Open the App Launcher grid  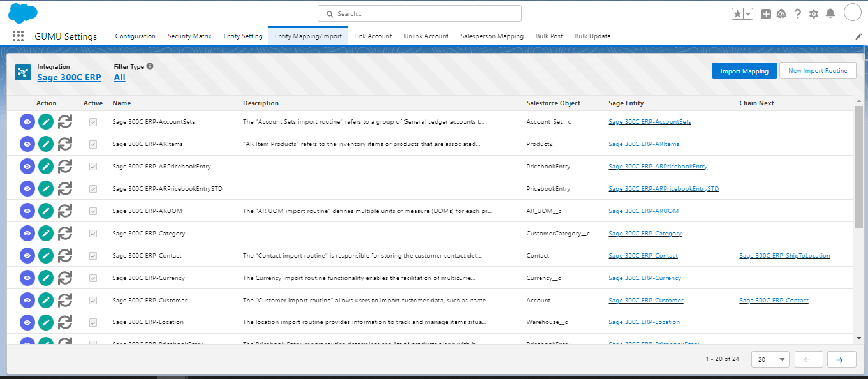point(18,36)
